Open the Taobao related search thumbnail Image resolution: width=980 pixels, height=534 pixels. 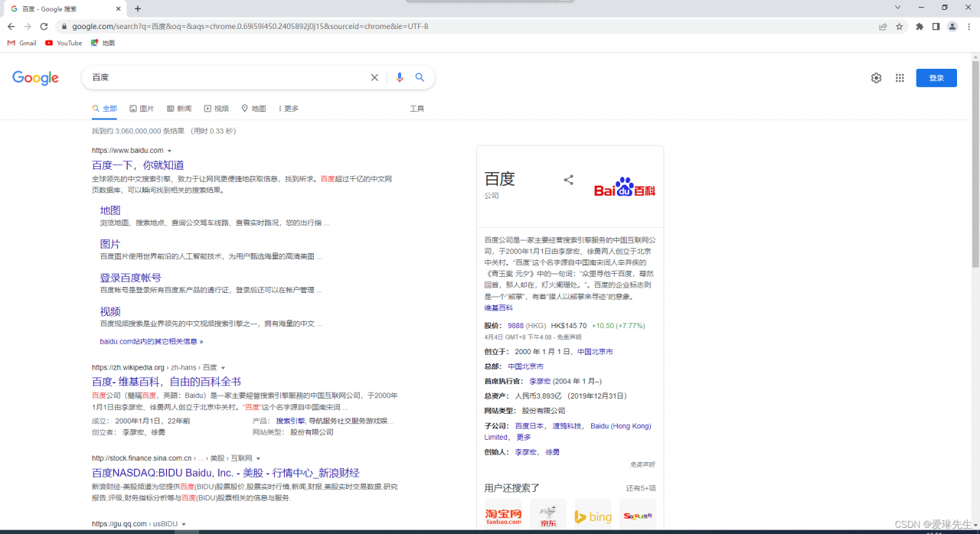pyautogui.click(x=503, y=514)
